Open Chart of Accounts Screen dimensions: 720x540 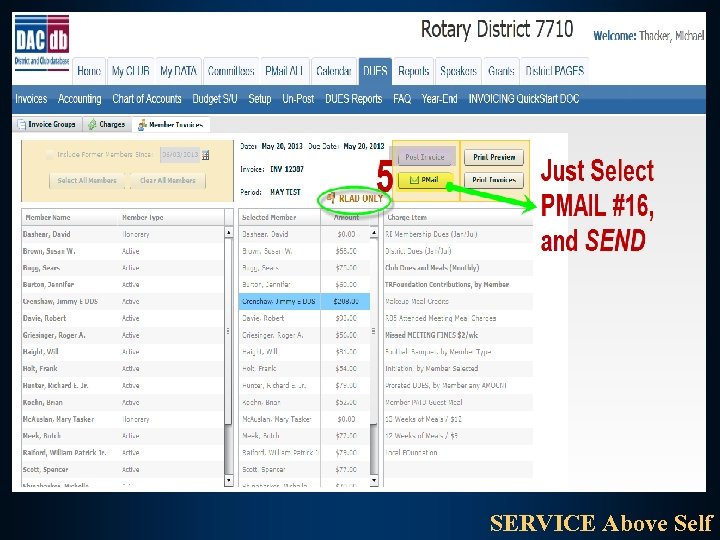tap(147, 99)
